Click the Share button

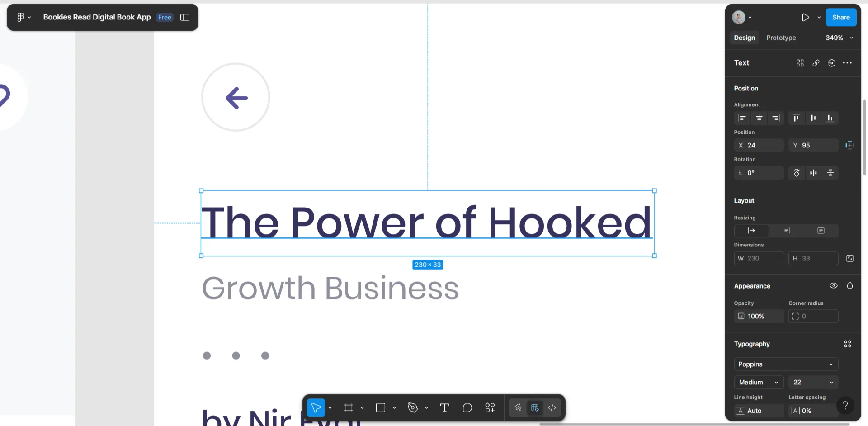pyautogui.click(x=841, y=17)
